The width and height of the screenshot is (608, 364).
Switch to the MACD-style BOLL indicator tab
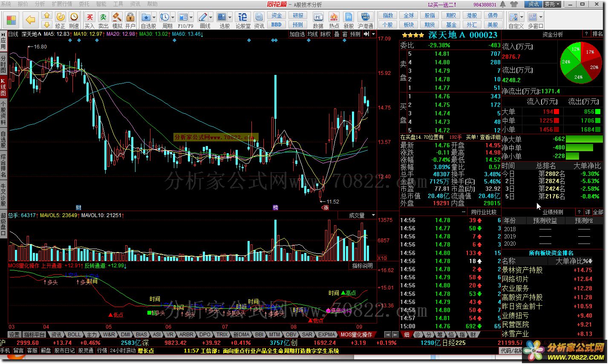[74, 335]
